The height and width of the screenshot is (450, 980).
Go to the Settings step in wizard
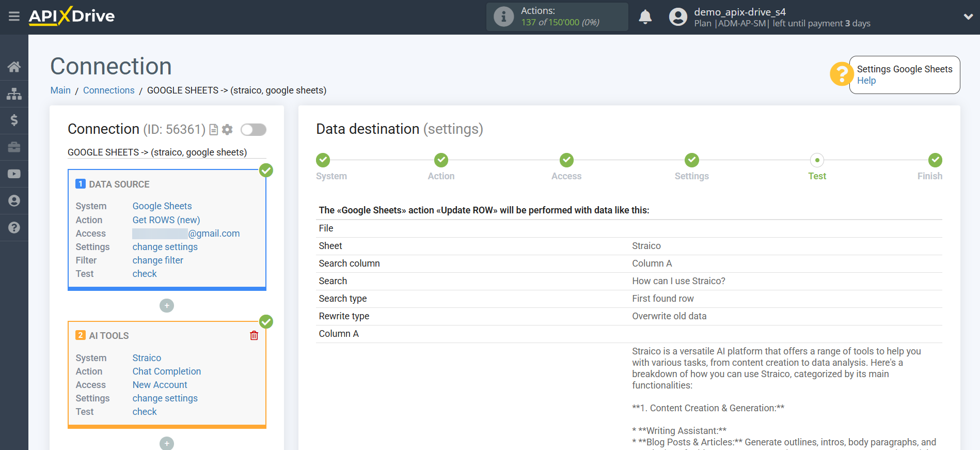691,161
